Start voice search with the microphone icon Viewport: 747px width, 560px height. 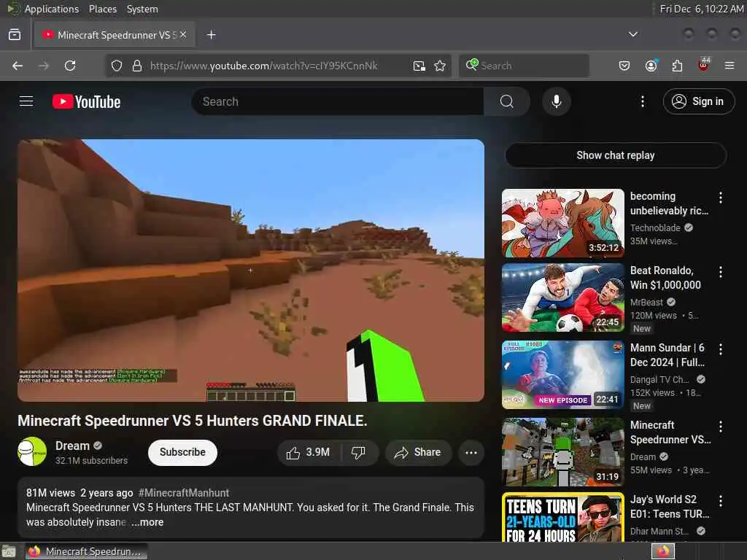[x=556, y=101]
